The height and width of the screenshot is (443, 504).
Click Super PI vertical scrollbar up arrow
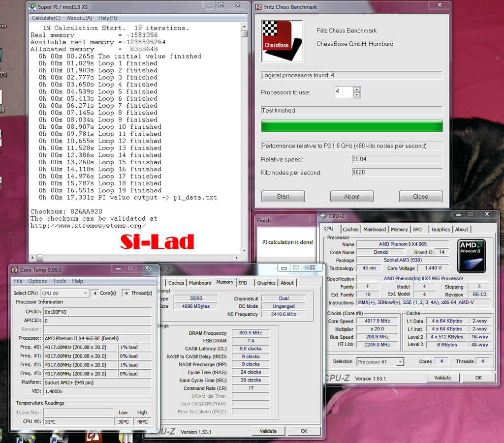pyautogui.click(x=244, y=27)
